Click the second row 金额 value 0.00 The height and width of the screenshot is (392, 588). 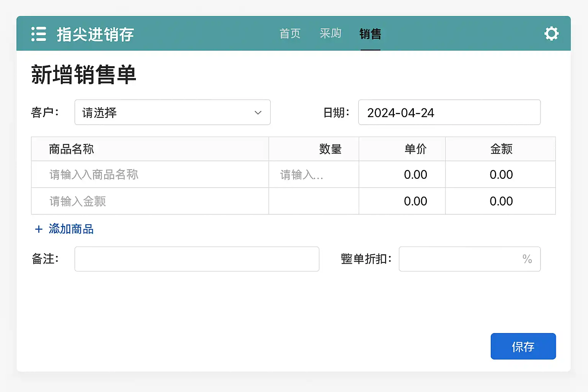click(x=501, y=201)
